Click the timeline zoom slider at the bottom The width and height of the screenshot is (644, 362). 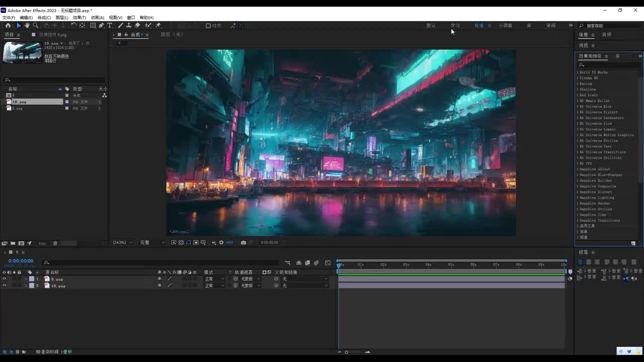click(x=354, y=352)
